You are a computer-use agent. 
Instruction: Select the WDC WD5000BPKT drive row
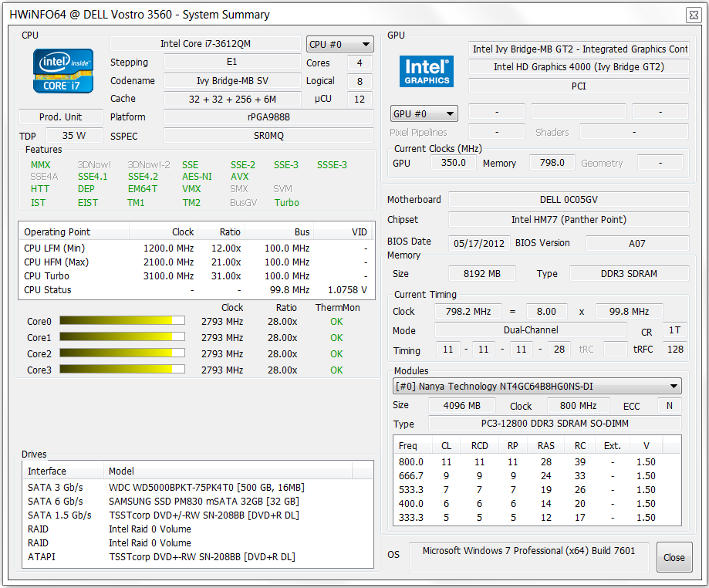198,487
